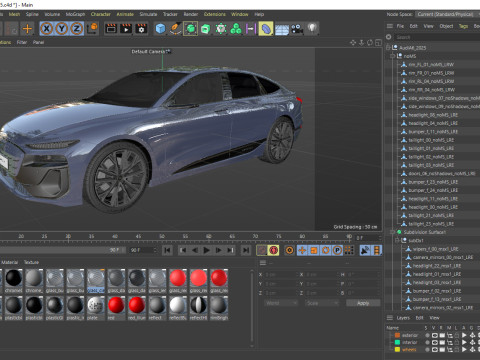This screenshot has height=360, width=480.
Task: Select doors_06_noShadows object in tree
Action: point(442,173)
